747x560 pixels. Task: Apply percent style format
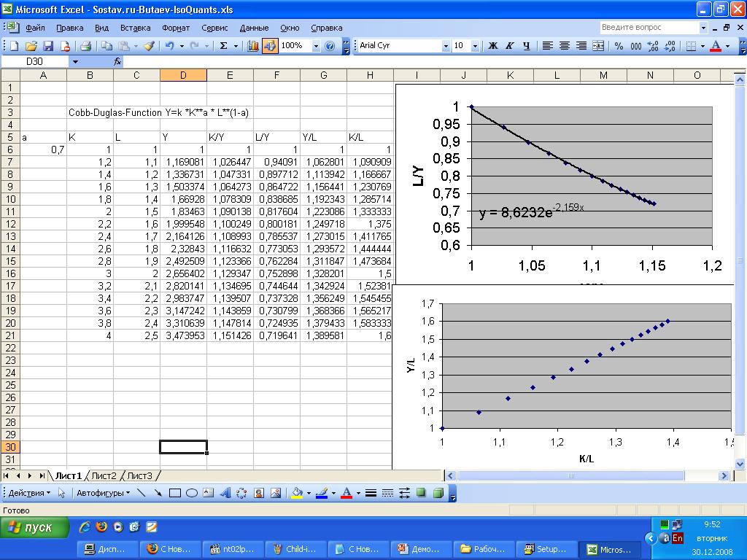(619, 46)
